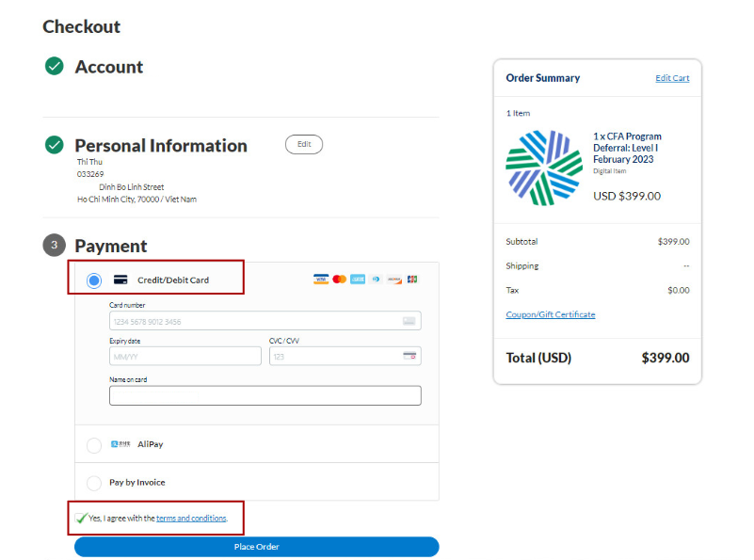
Task: Toggle the terms and conditions agreement checkbox
Action: [81, 518]
